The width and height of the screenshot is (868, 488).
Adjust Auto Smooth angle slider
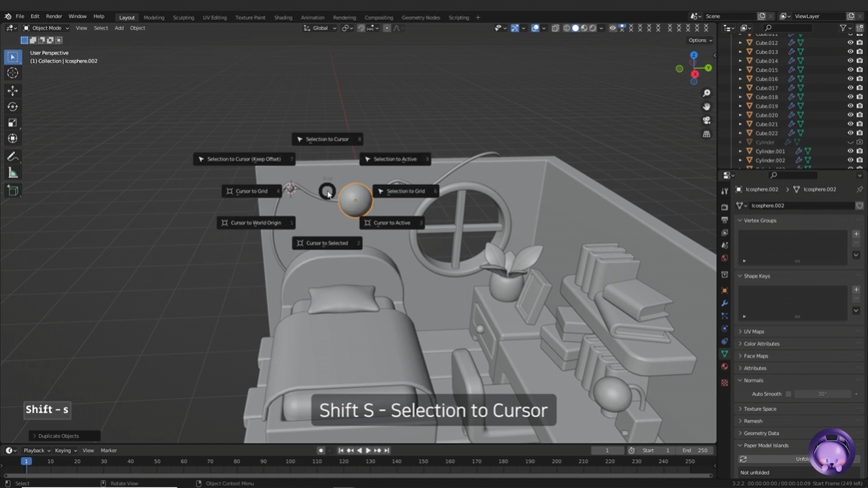(x=823, y=394)
